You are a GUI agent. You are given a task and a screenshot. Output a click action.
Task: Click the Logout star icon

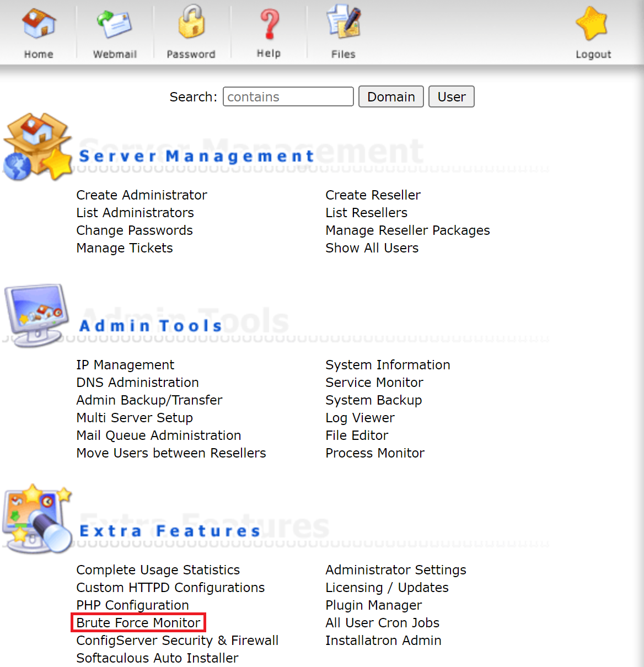[592, 24]
